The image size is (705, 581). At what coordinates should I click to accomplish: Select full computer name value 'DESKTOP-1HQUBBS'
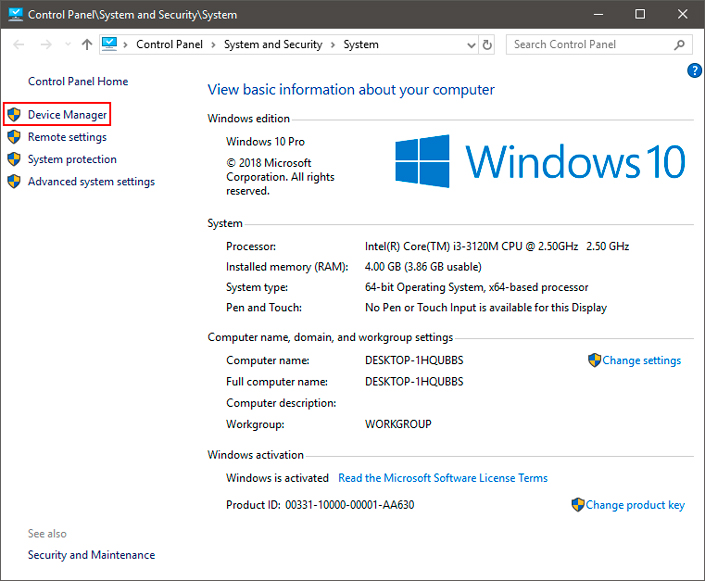click(414, 381)
